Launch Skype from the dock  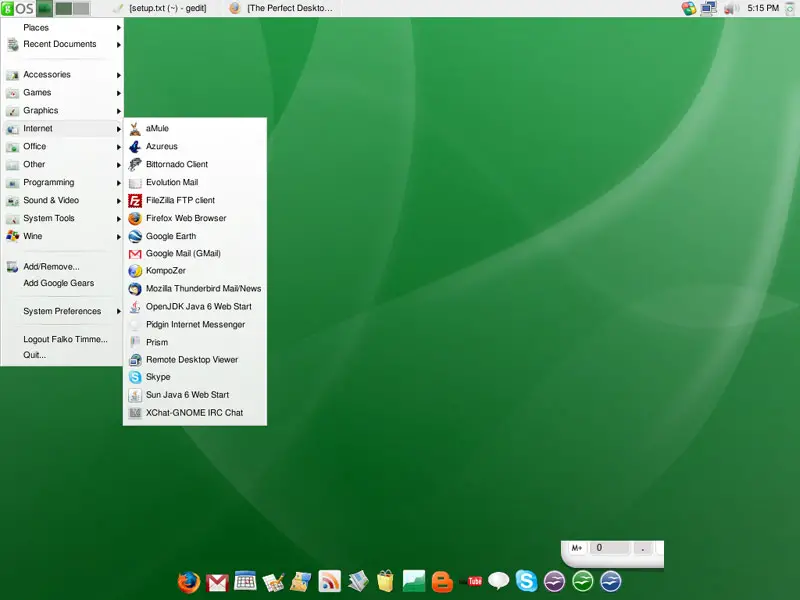tap(526, 581)
